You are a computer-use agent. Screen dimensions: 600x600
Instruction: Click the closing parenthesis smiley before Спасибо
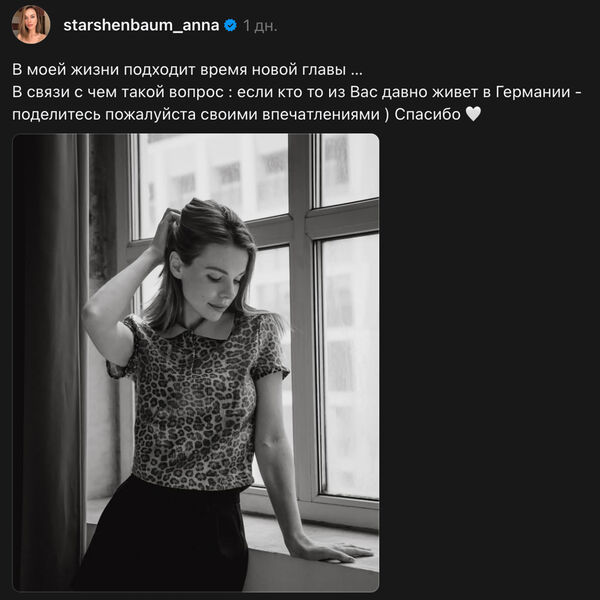pos(387,114)
